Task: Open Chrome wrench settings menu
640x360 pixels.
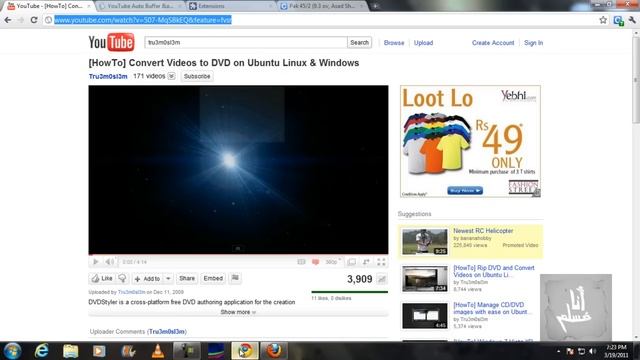Action: pos(632,20)
